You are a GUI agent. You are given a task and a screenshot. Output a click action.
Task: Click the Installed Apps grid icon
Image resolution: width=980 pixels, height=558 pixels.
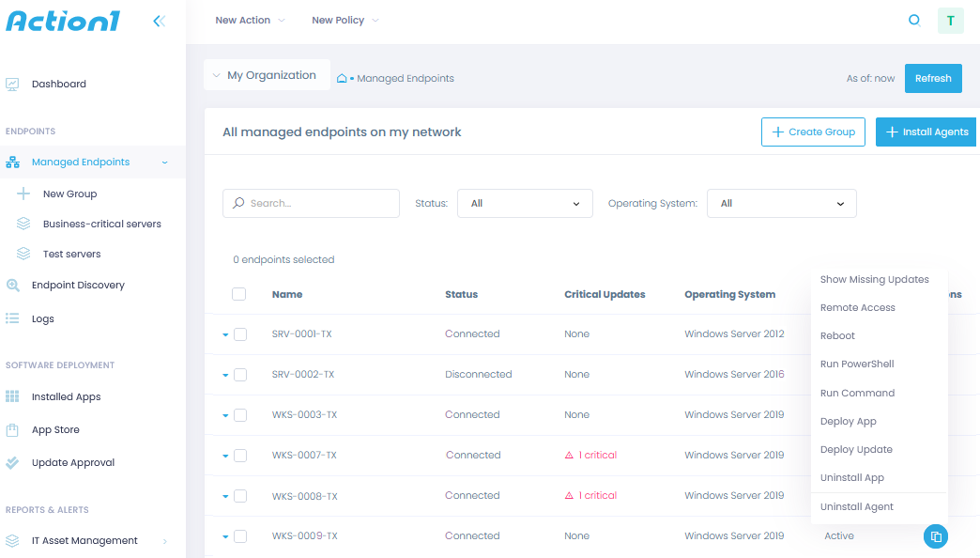(x=13, y=395)
